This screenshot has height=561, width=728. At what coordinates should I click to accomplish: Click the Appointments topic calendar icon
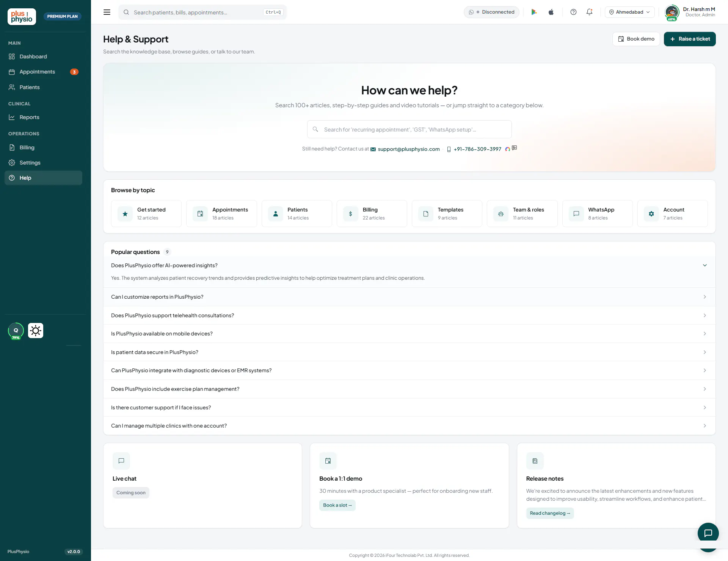point(200,214)
